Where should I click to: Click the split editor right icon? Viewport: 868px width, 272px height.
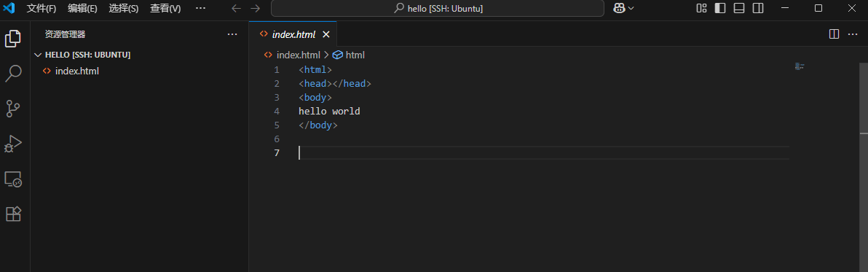pyautogui.click(x=834, y=34)
